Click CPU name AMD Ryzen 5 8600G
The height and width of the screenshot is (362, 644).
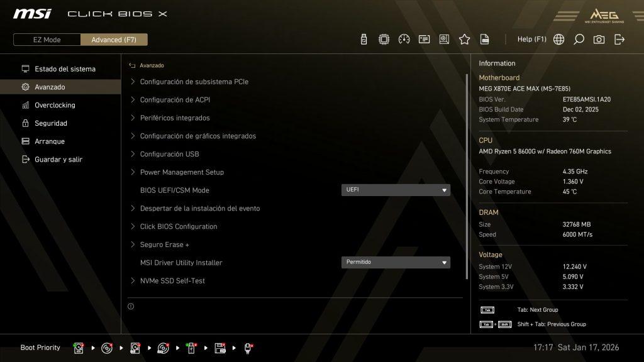tap(545, 151)
